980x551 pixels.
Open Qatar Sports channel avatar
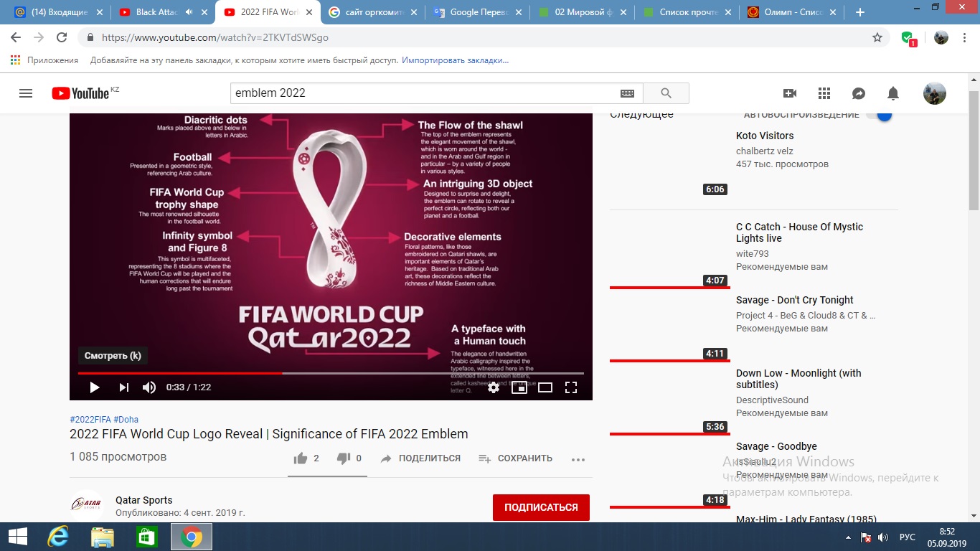[87, 505]
